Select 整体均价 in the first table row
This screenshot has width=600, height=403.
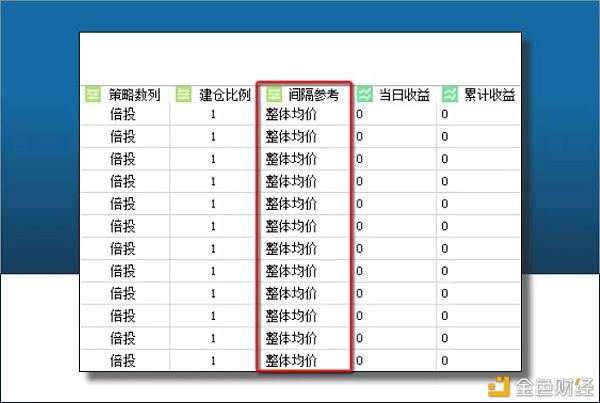coord(291,114)
